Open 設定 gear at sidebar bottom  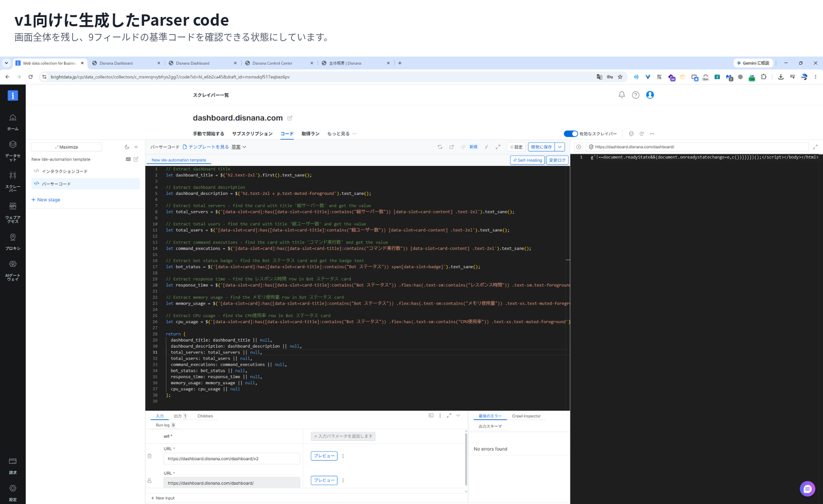click(x=13, y=493)
